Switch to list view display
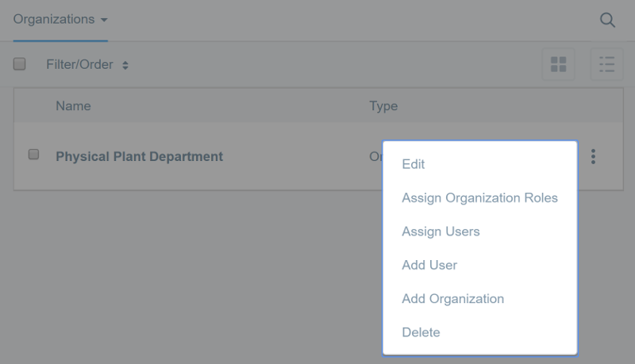 click(x=606, y=64)
